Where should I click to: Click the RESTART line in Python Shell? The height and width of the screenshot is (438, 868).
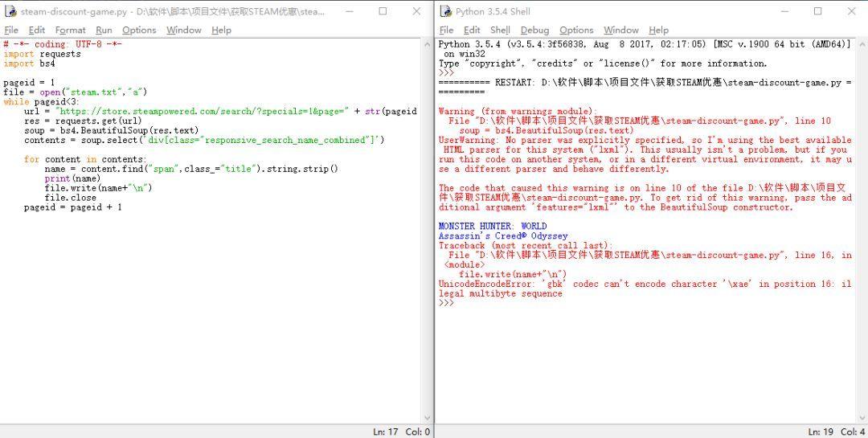(645, 87)
